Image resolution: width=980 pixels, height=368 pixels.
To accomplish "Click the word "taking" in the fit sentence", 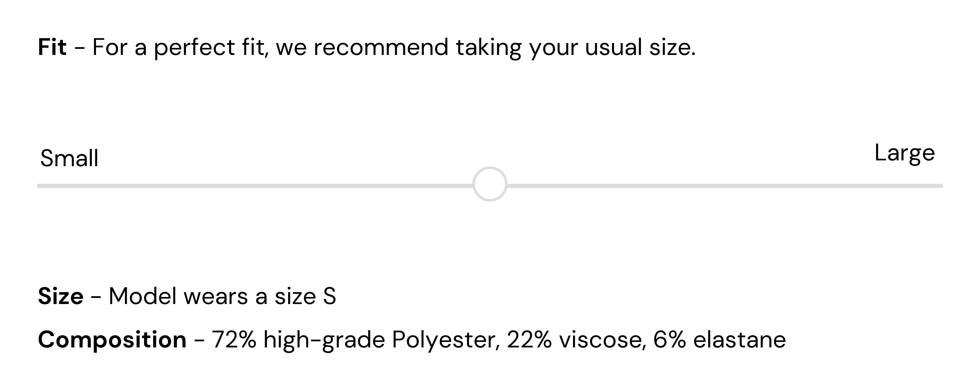I will point(489,47).
